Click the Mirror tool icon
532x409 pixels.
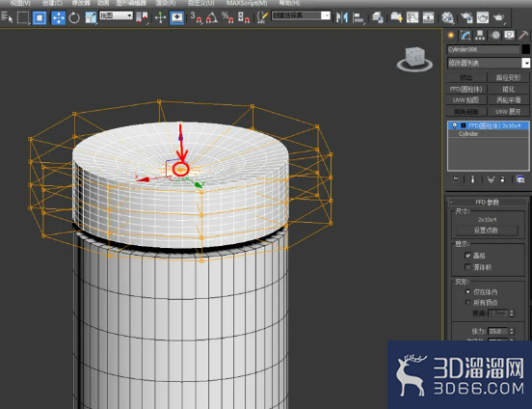[342, 17]
